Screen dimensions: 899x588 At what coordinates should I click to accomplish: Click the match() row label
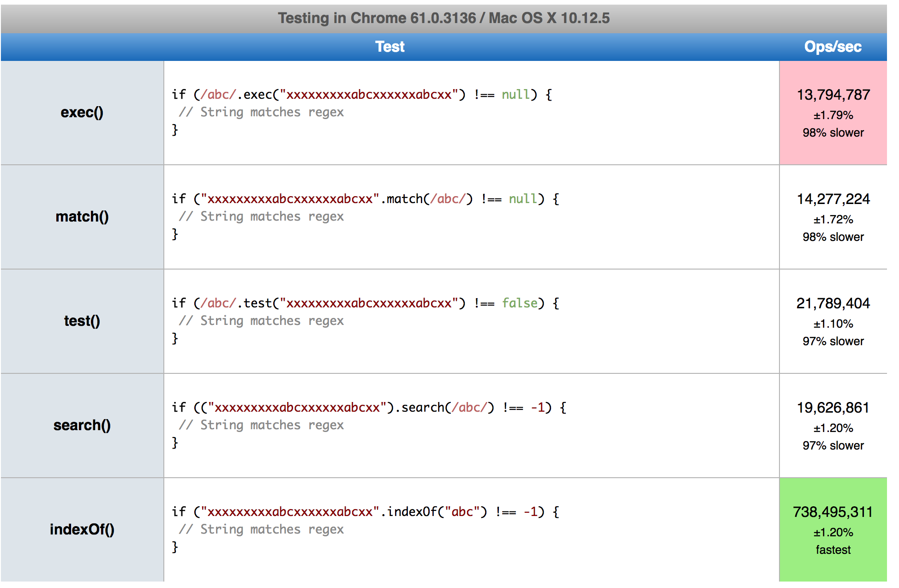[82, 217]
